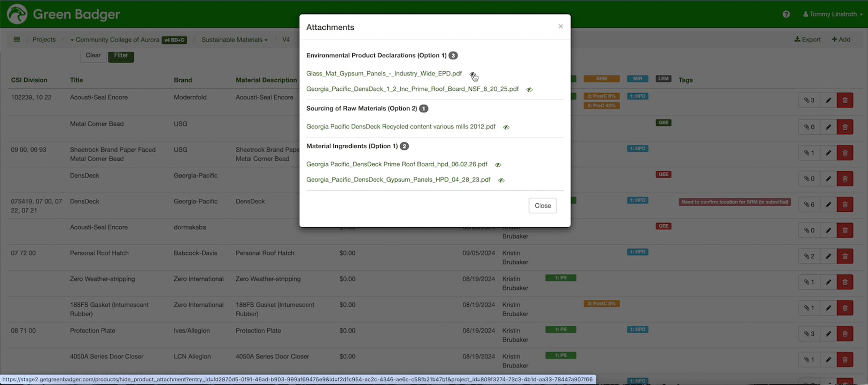
Task: Edit Sheetrock Brand Paper Faced Metal Corner Bead
Action: pos(828,153)
